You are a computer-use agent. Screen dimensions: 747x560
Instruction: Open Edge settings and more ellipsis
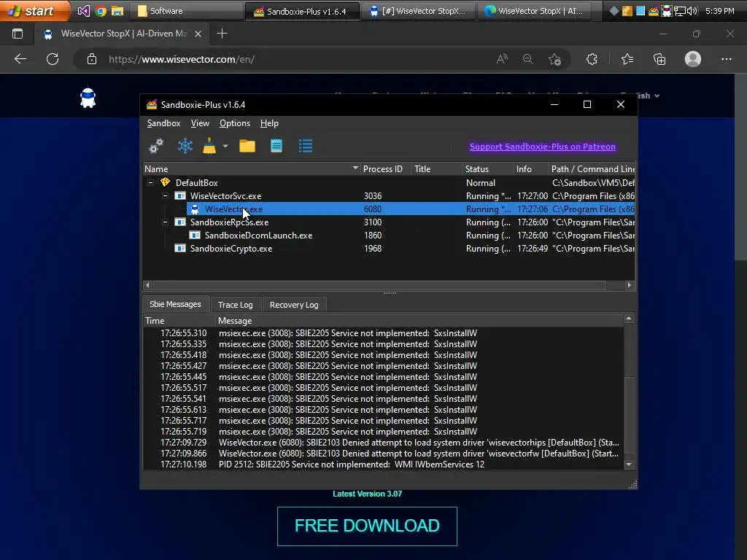pyautogui.click(x=726, y=59)
